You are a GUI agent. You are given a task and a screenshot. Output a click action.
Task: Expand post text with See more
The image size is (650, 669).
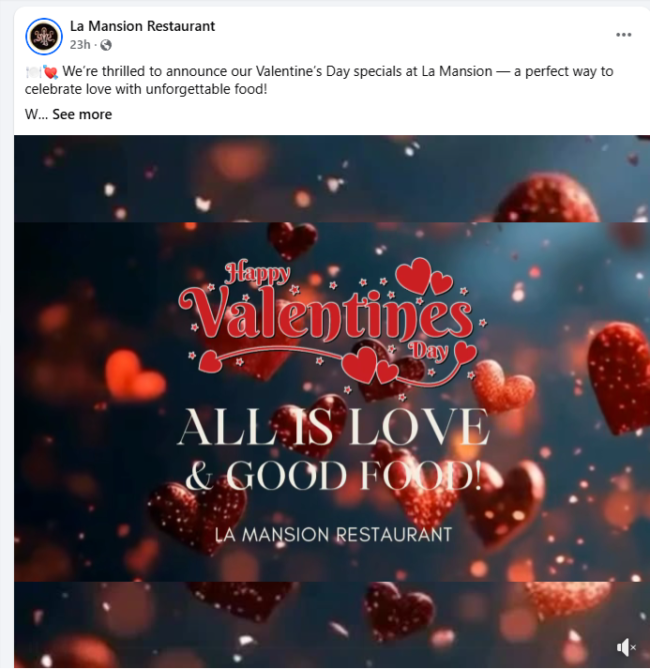[82, 114]
